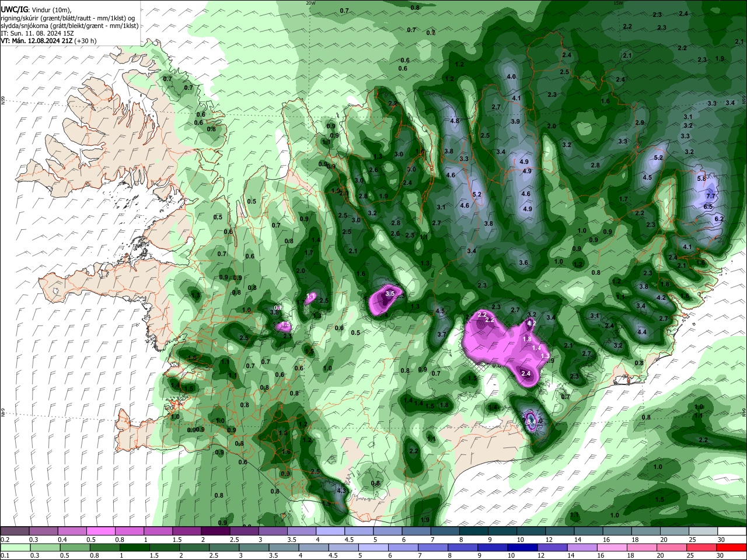Click the 6.2 precipitation value
747x560 pixels.
719,219
